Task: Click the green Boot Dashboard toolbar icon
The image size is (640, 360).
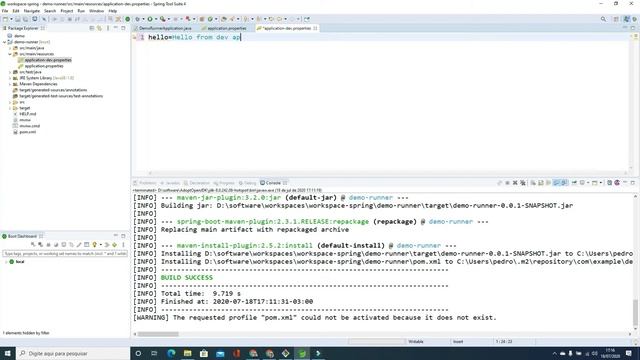Action: coord(127,19)
